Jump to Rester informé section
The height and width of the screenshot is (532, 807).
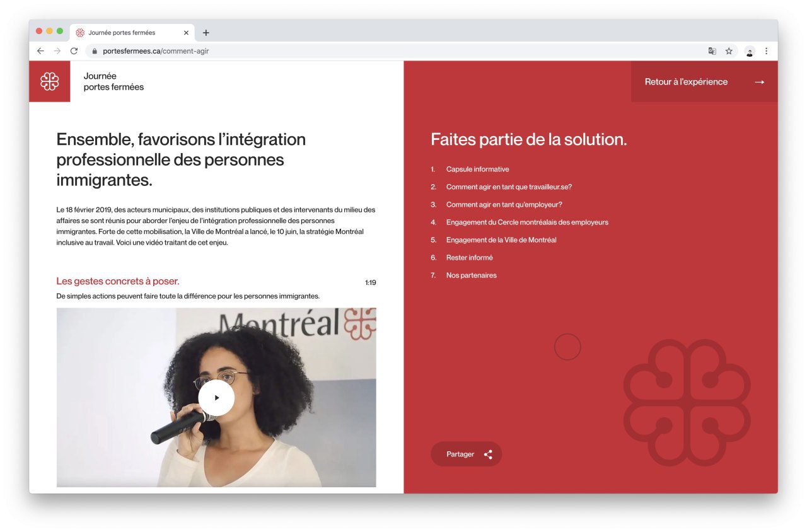[469, 258]
